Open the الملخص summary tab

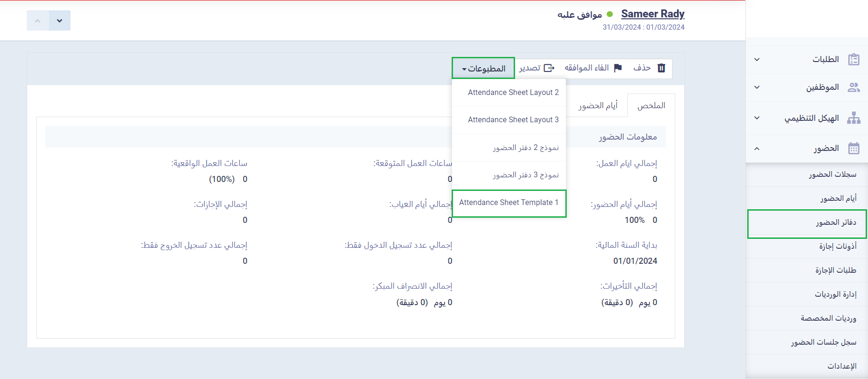coord(651,106)
